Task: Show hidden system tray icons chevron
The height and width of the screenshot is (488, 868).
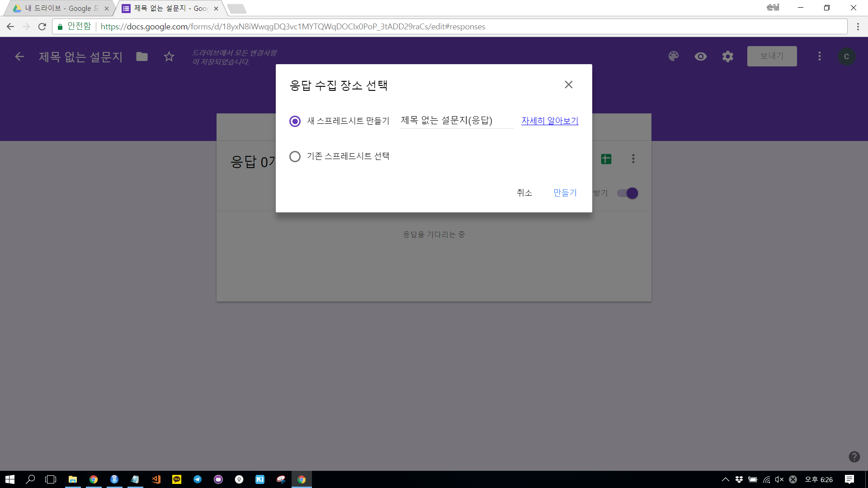Action: pyautogui.click(x=725, y=479)
